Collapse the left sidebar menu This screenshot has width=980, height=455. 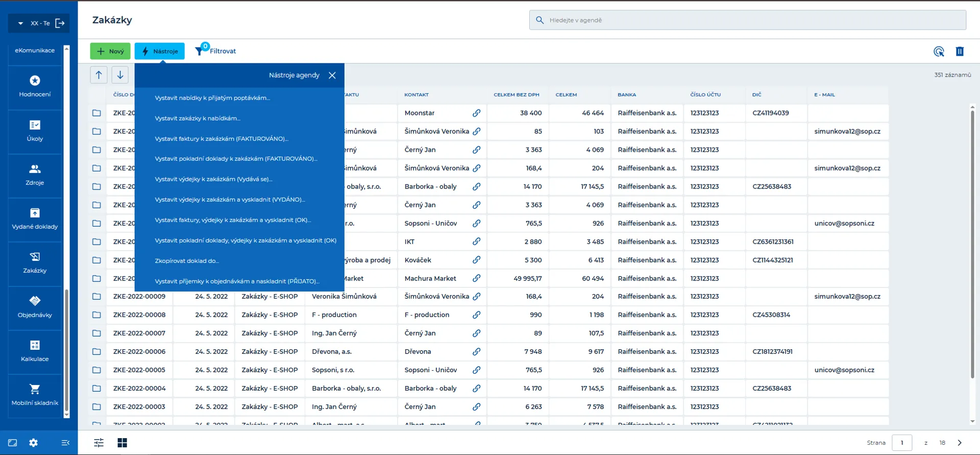point(65,443)
